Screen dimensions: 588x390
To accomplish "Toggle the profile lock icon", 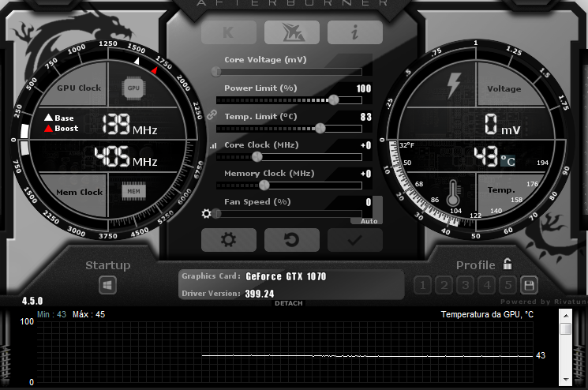I will [507, 264].
